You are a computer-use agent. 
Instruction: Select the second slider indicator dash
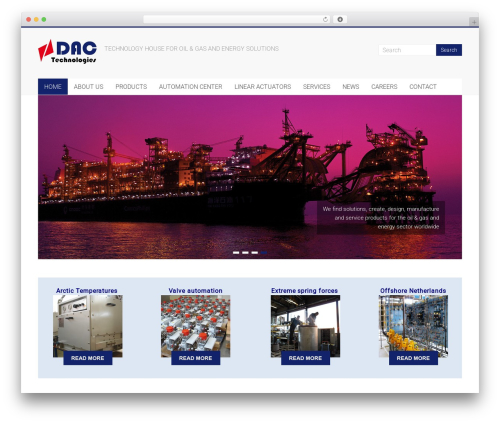pyautogui.click(x=245, y=253)
